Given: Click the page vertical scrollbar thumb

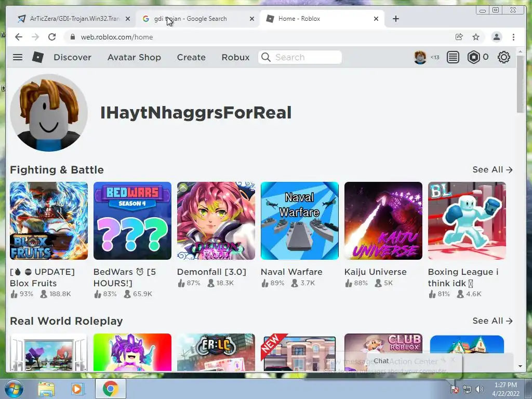Looking at the screenshot, I should [x=520, y=84].
